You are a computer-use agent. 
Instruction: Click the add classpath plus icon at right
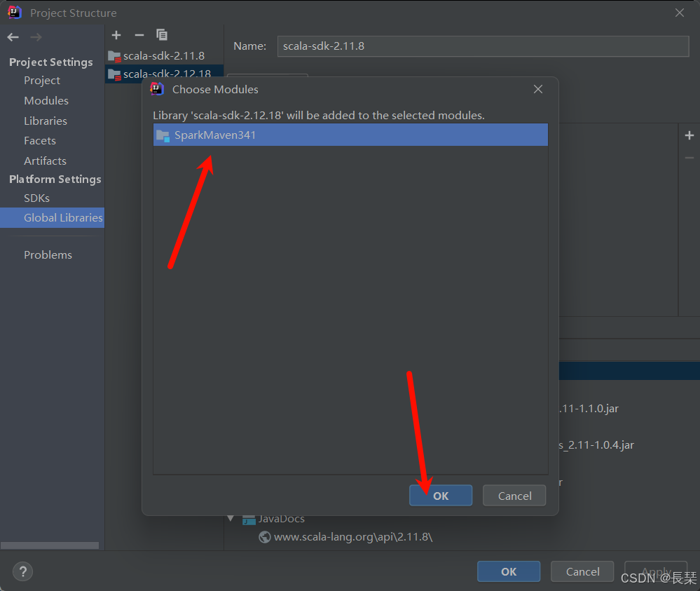[x=689, y=135]
